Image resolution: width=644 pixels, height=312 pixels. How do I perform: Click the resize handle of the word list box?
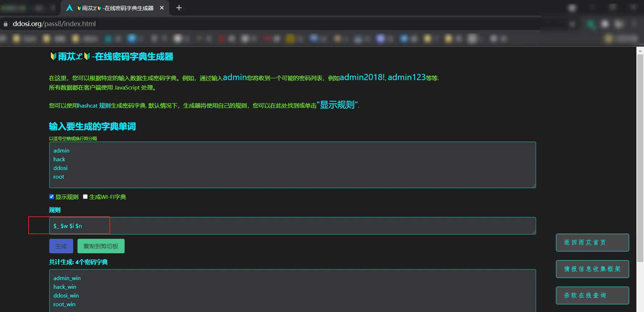(x=534, y=186)
